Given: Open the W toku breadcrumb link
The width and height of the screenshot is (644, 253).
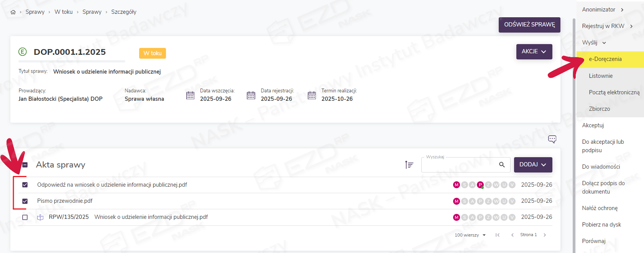Looking at the screenshot, I should 64,12.
